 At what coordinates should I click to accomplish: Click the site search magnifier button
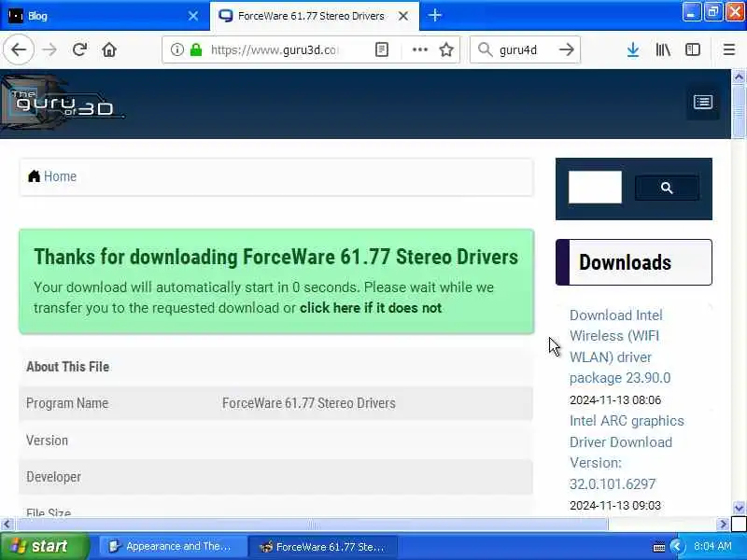point(667,189)
